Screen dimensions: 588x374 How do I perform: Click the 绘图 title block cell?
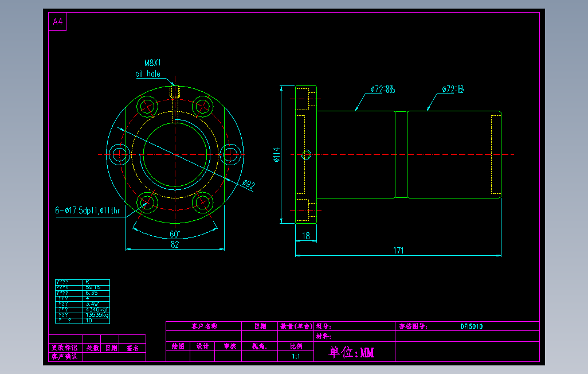(178, 346)
